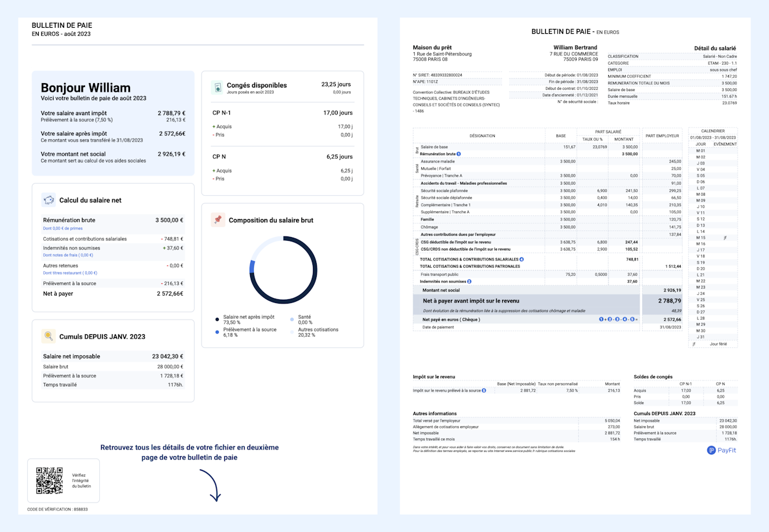Viewport: 769px width, 532px height.
Task: Click the 'M 15' calendar day with jf event
Action: click(x=701, y=238)
